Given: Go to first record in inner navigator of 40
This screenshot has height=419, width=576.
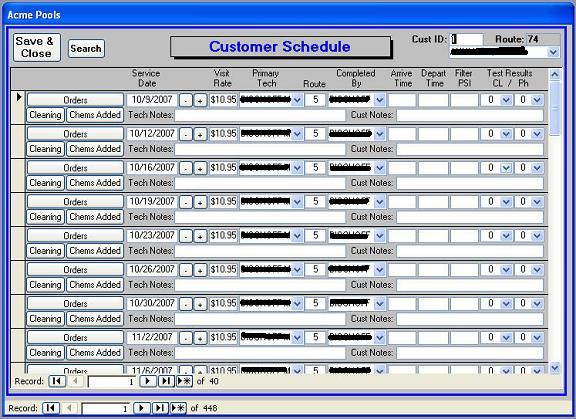Looking at the screenshot, I should (x=57, y=381).
